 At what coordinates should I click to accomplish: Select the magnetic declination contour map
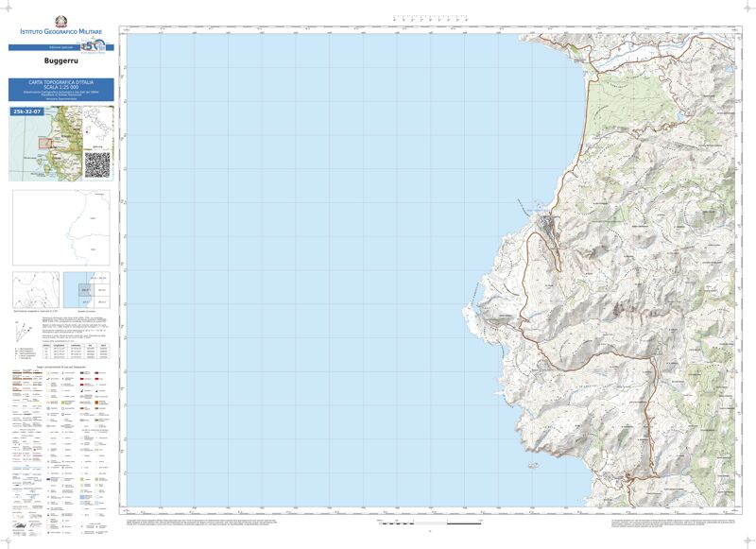point(35,290)
